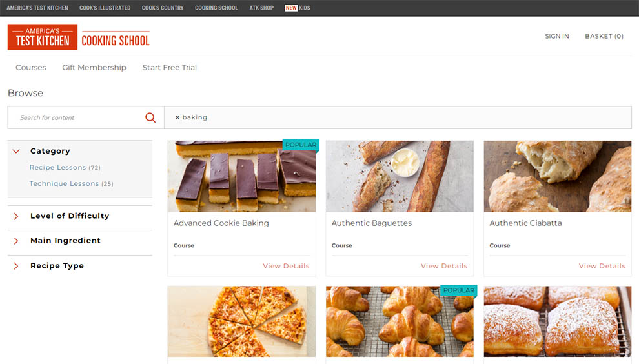Open Gift Membership page
The width and height of the screenshot is (639, 364).
[x=94, y=68]
